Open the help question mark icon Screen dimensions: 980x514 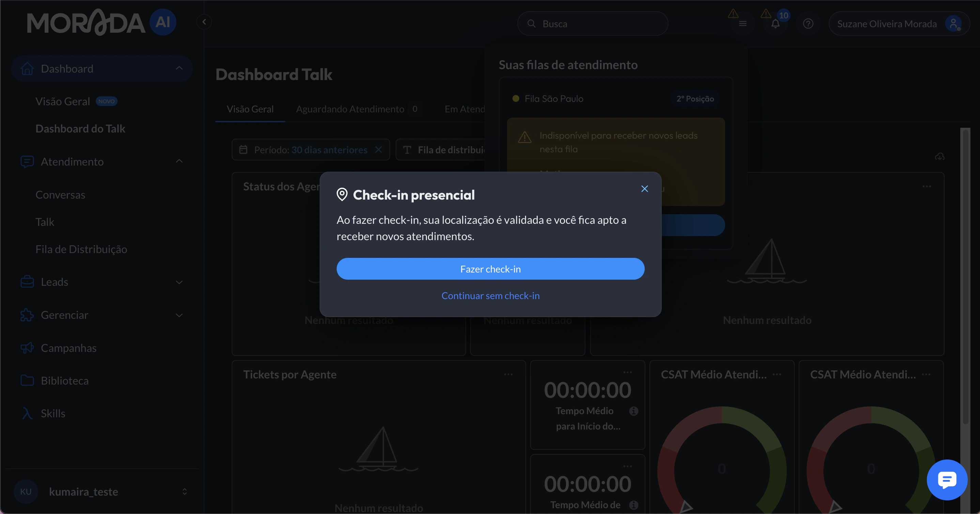click(808, 23)
